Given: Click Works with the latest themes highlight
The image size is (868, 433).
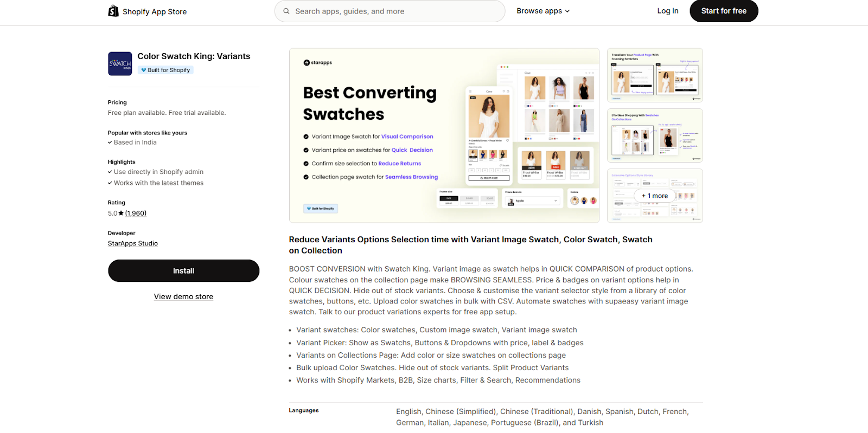Looking at the screenshot, I should [x=158, y=183].
